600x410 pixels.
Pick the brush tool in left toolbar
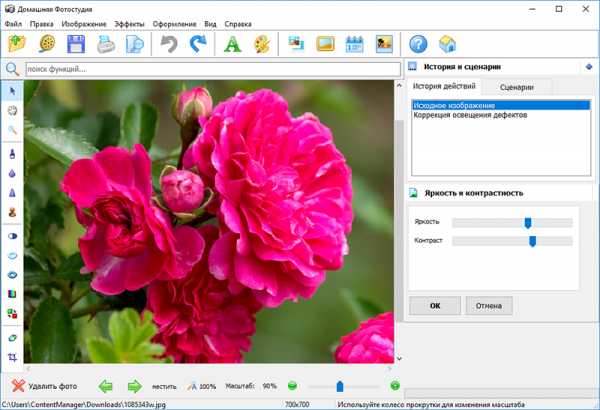click(12, 154)
